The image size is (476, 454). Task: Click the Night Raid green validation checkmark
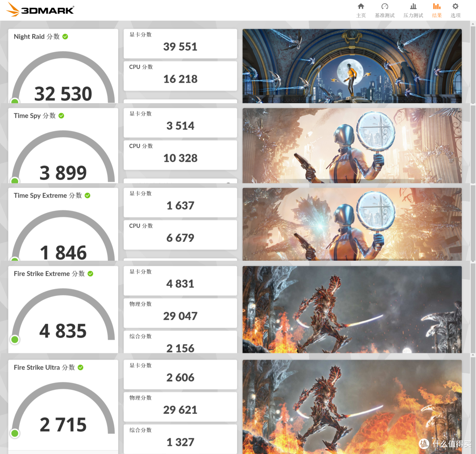(x=65, y=37)
